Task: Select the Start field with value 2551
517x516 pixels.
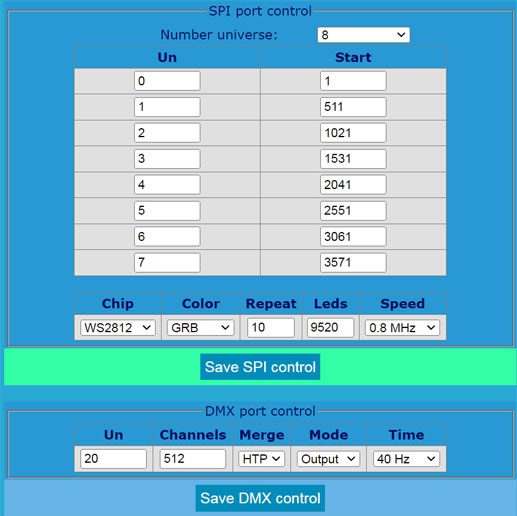Action: tap(353, 211)
